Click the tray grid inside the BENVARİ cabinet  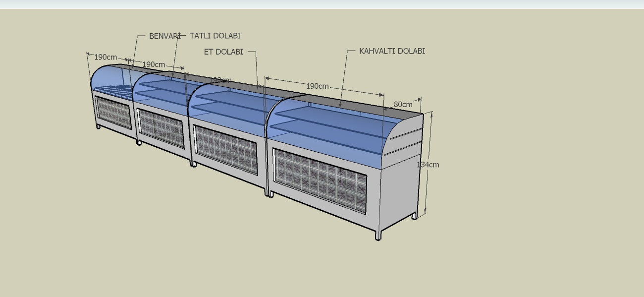[113, 91]
